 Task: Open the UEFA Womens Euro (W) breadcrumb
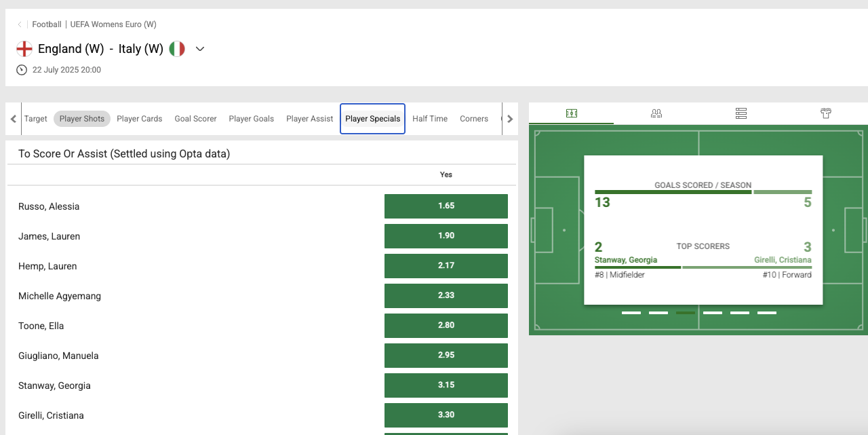[113, 24]
